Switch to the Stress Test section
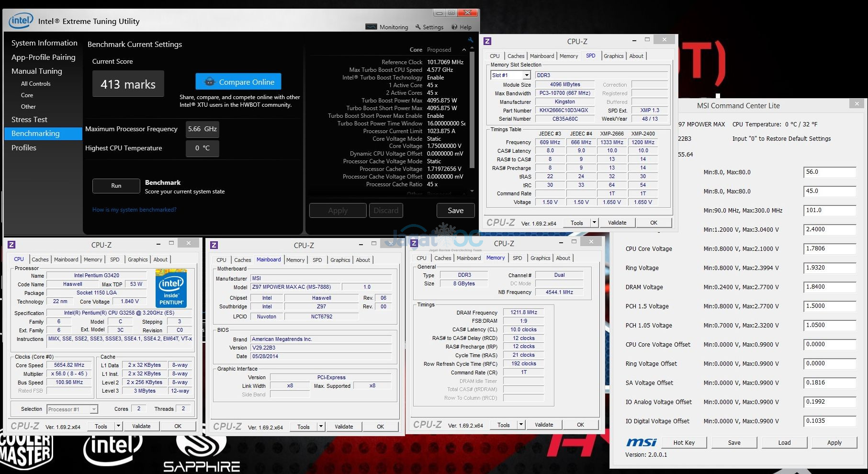Image resolution: width=868 pixels, height=474 pixels. pyautogui.click(x=29, y=119)
